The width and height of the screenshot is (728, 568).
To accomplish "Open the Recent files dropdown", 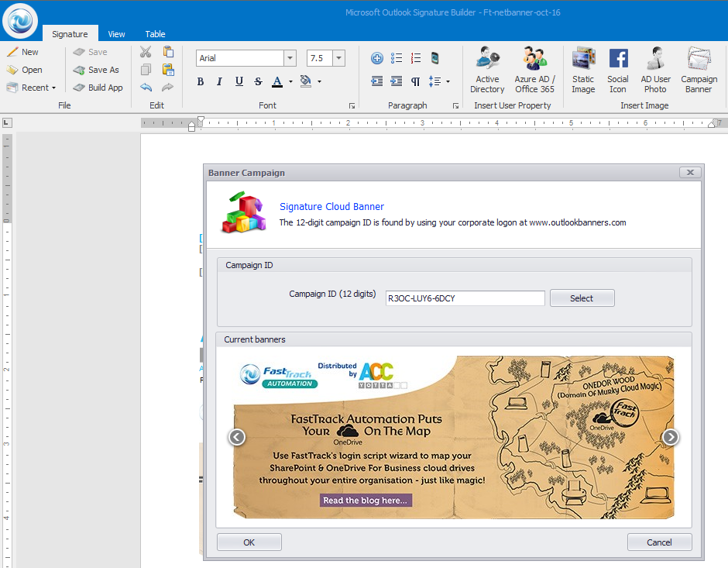I will [x=31, y=88].
